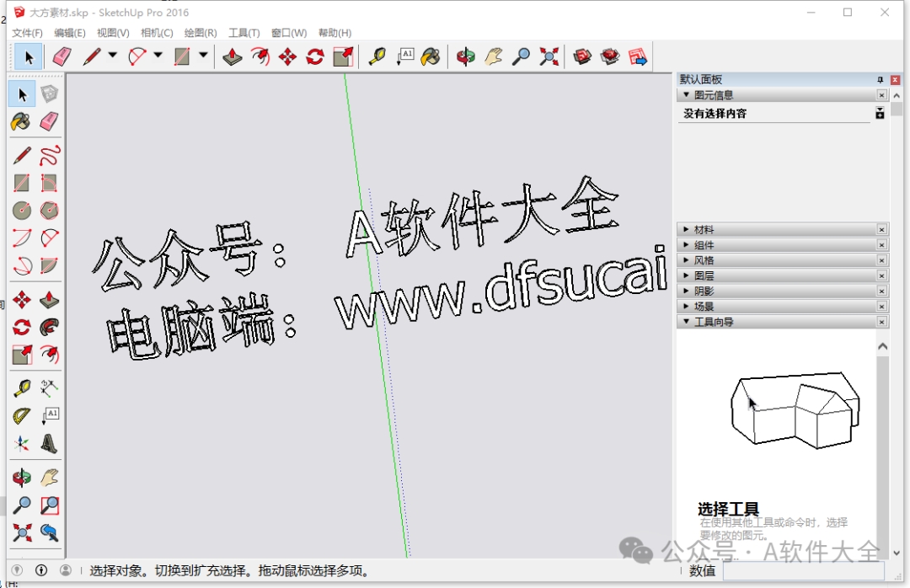Open the 工具(T) menu
This screenshot has height=588, width=910.
tap(244, 33)
